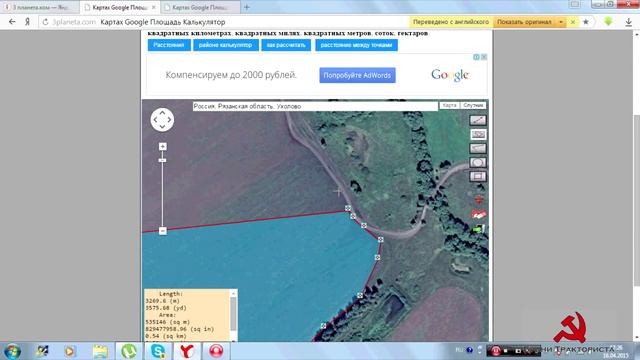
Task: Open the translation options dropdown arrow
Action: (x=561, y=22)
